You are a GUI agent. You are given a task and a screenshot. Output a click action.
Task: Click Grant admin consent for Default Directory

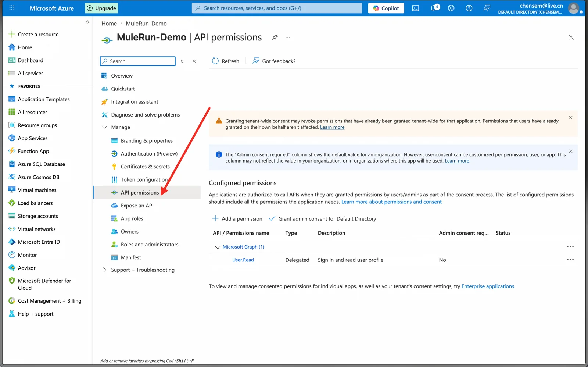point(322,218)
